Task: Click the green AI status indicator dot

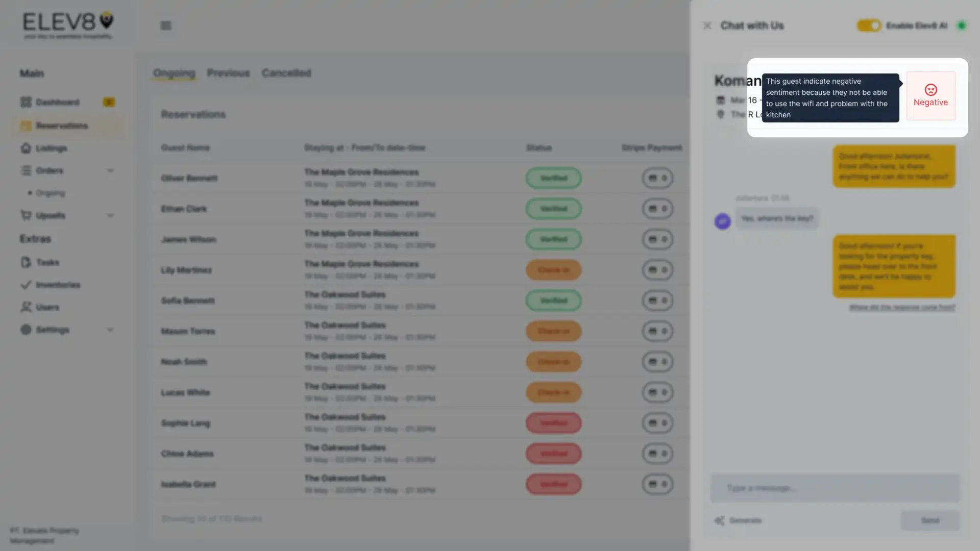Action: tap(962, 25)
